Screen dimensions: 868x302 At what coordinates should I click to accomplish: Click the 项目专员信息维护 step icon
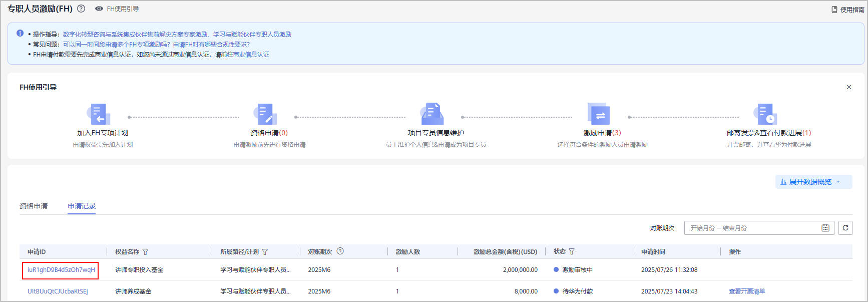point(432,114)
